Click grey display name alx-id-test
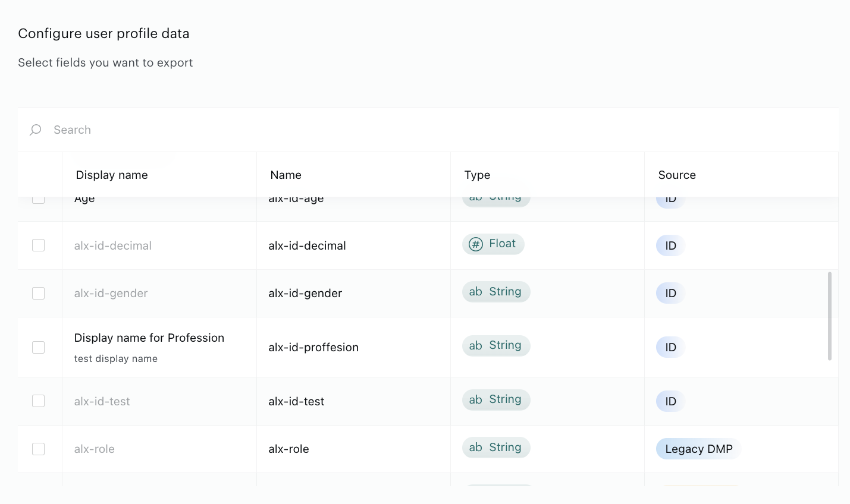 [x=102, y=401]
